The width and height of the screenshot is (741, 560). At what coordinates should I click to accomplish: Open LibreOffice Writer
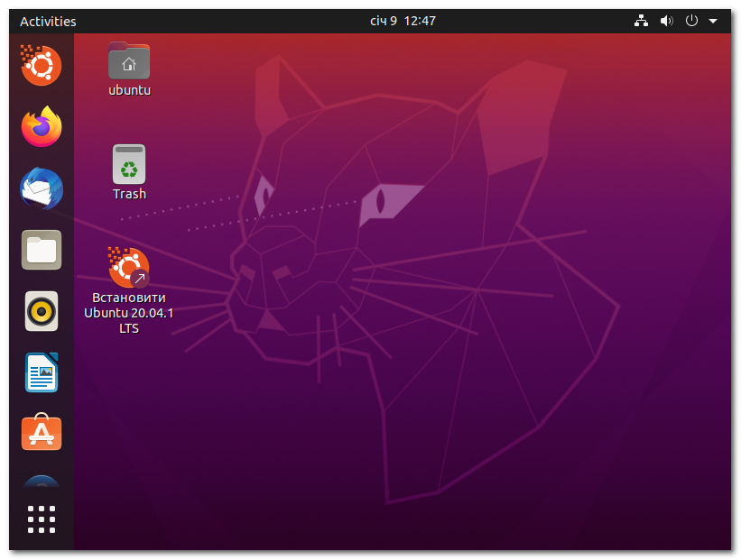point(41,372)
